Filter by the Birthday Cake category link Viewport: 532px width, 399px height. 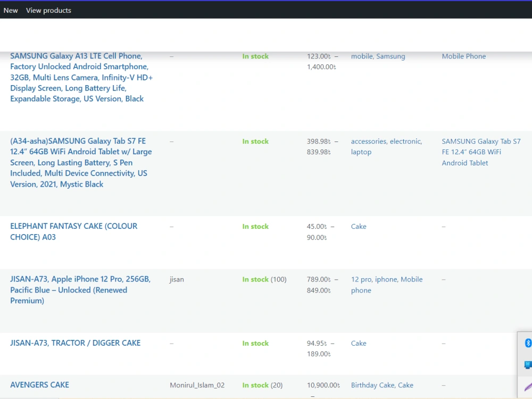[373, 385]
